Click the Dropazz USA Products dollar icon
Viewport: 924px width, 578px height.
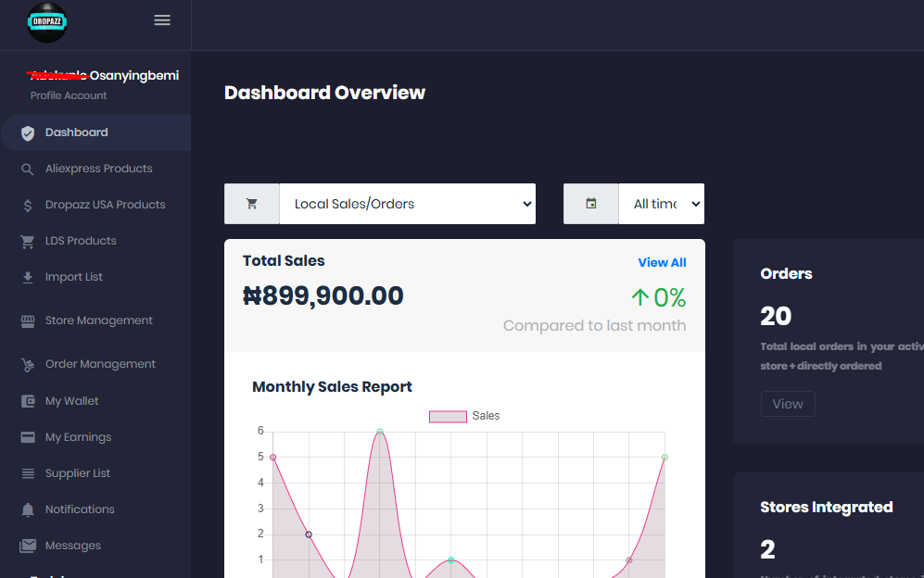(x=28, y=206)
